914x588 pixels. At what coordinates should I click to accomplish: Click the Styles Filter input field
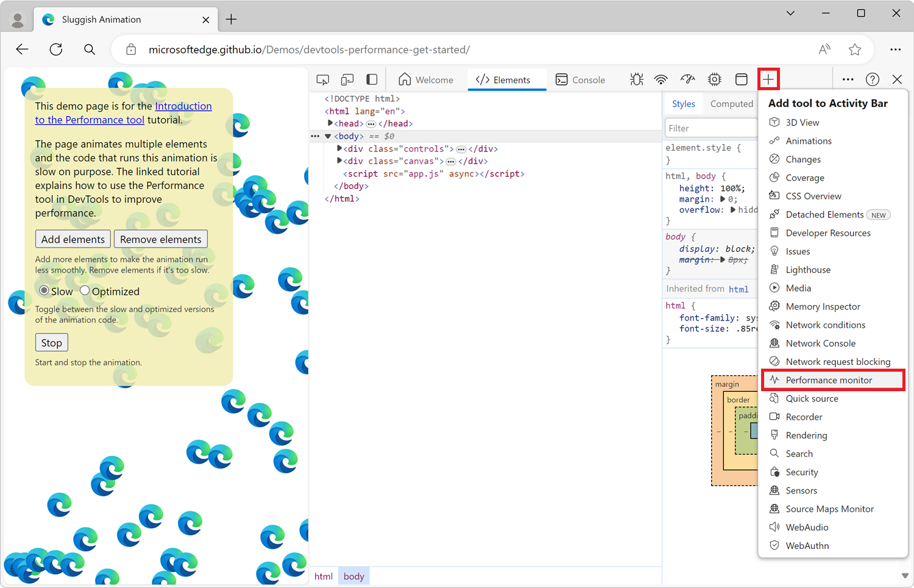(x=711, y=128)
